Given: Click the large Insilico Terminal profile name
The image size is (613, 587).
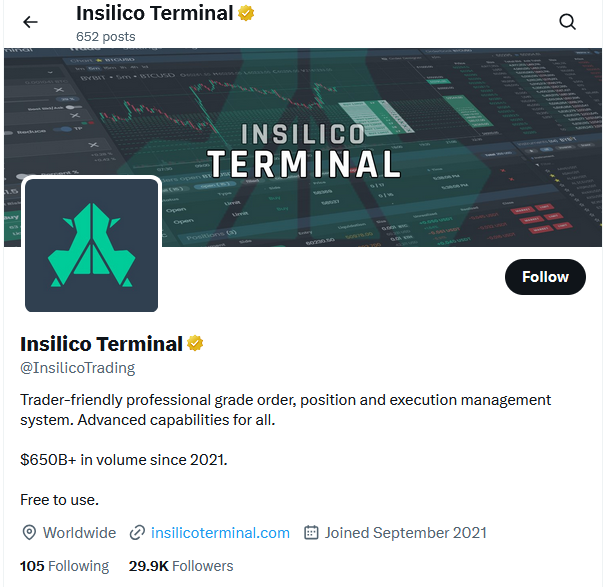Looking at the screenshot, I should (101, 344).
